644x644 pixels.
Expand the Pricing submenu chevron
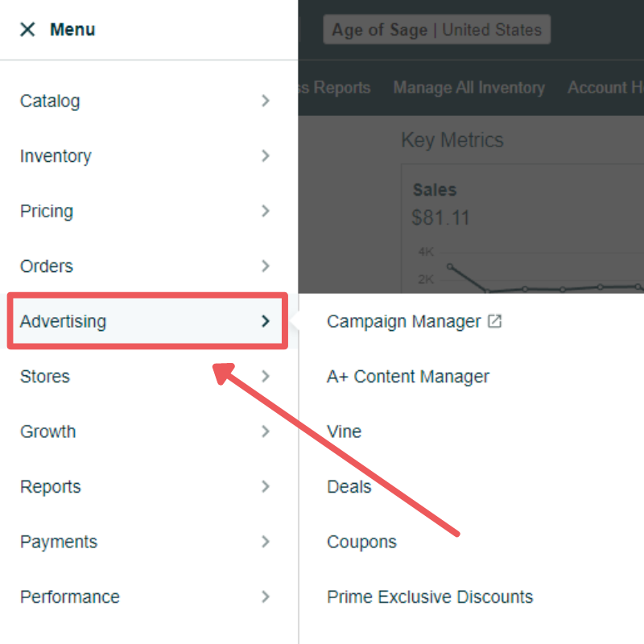point(266,211)
